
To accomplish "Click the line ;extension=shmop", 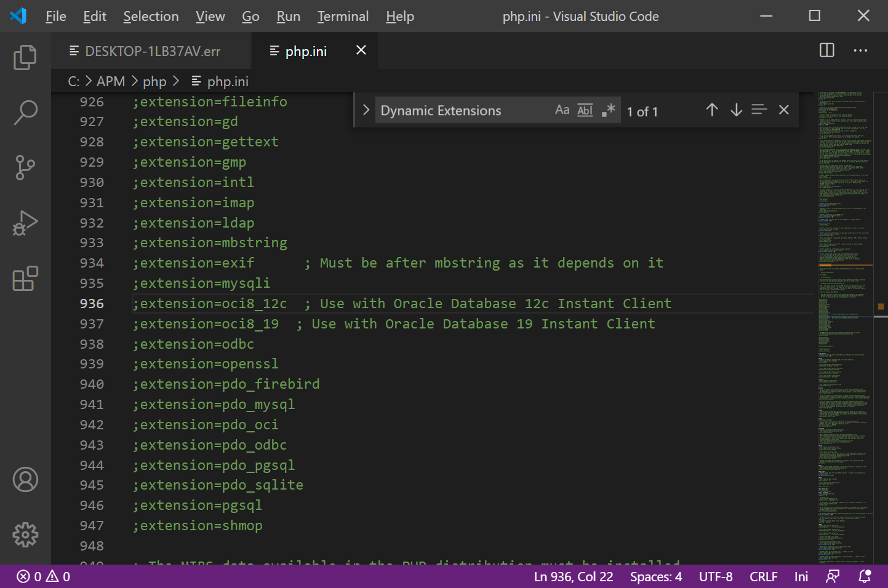I will [198, 525].
